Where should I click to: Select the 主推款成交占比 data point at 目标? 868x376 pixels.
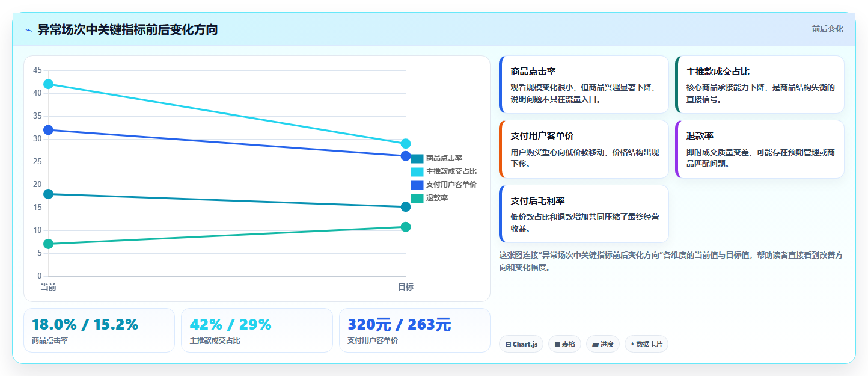[406, 144]
